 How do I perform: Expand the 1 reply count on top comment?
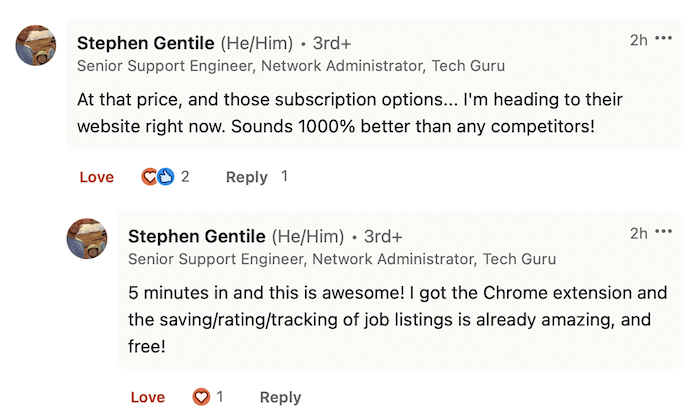point(284,176)
